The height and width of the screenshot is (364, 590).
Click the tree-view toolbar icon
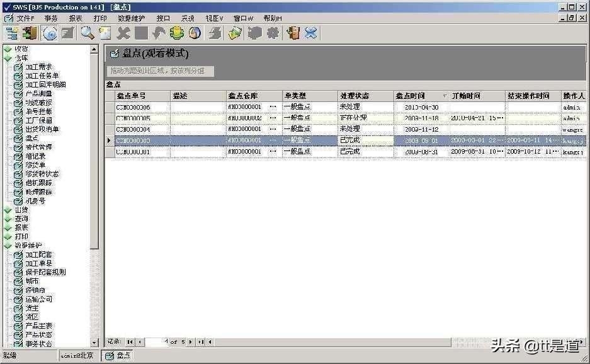[12, 33]
